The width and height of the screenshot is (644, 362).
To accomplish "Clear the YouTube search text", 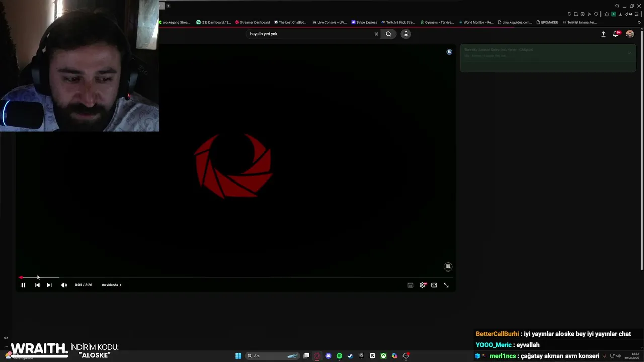I will (x=376, y=34).
